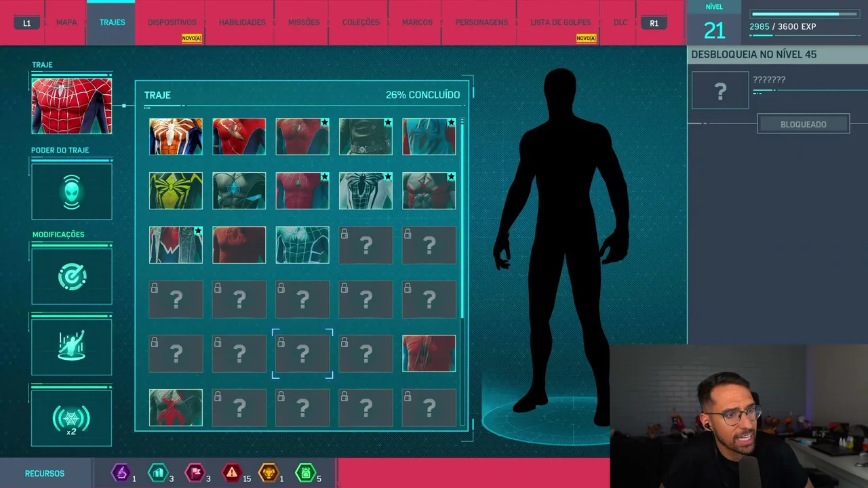Image resolution: width=868 pixels, height=488 pixels.
Task: Click the teal buildings landmark token icon
Action: [157, 472]
